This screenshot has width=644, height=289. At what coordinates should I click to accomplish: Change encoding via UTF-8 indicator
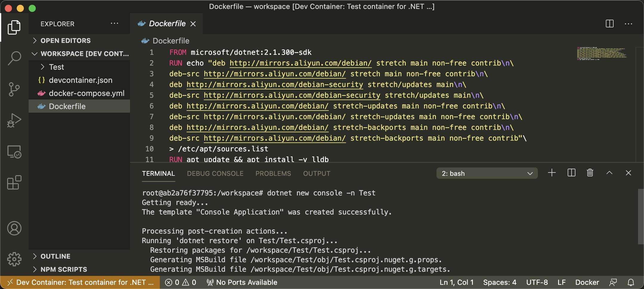(x=537, y=282)
